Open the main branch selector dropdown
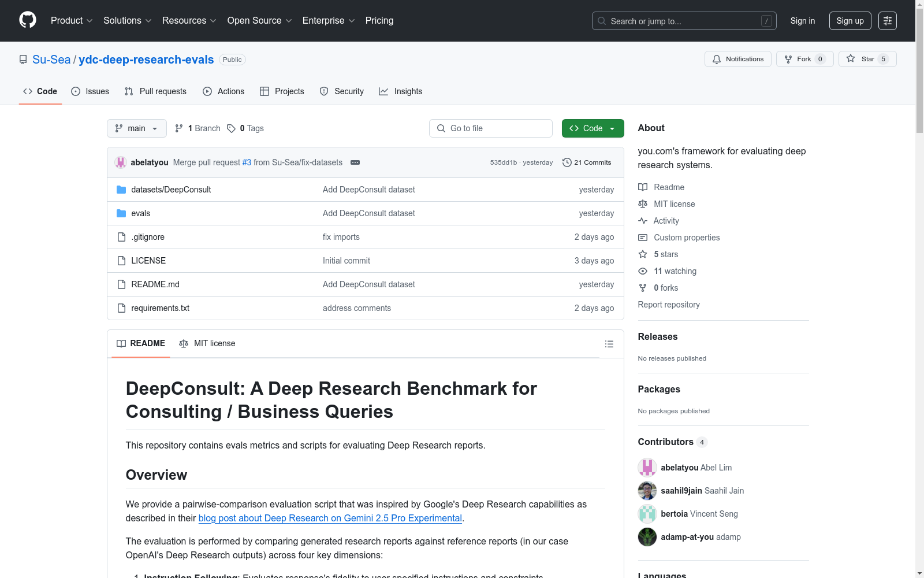The width and height of the screenshot is (924, 578). click(137, 128)
